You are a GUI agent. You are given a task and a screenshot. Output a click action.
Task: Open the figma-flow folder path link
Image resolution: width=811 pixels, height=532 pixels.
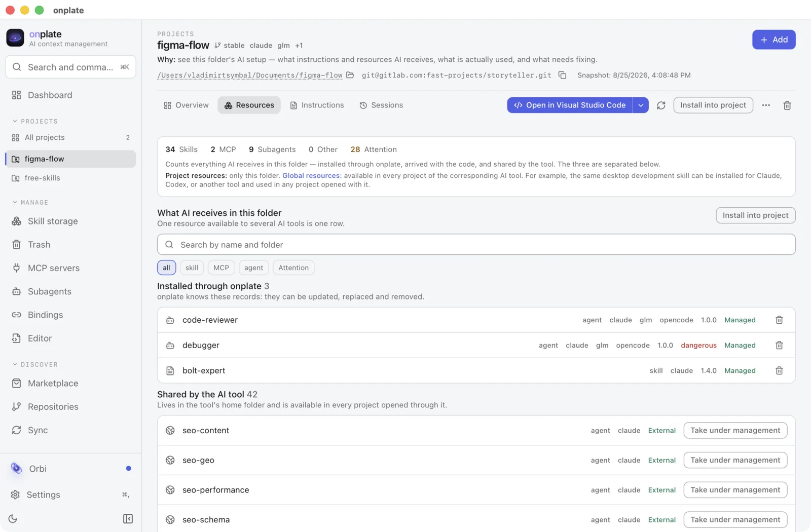coord(250,75)
